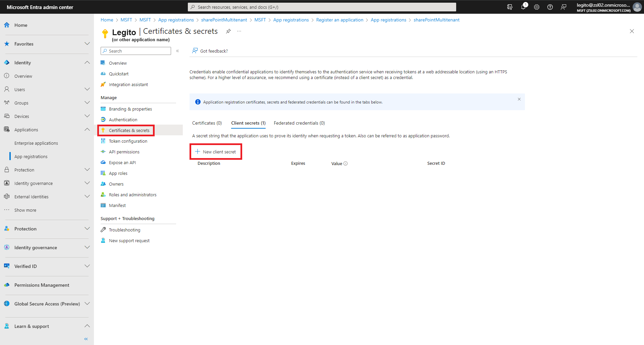Click Show more in sidebar
Screen dimensions: 644x345
pos(25,210)
